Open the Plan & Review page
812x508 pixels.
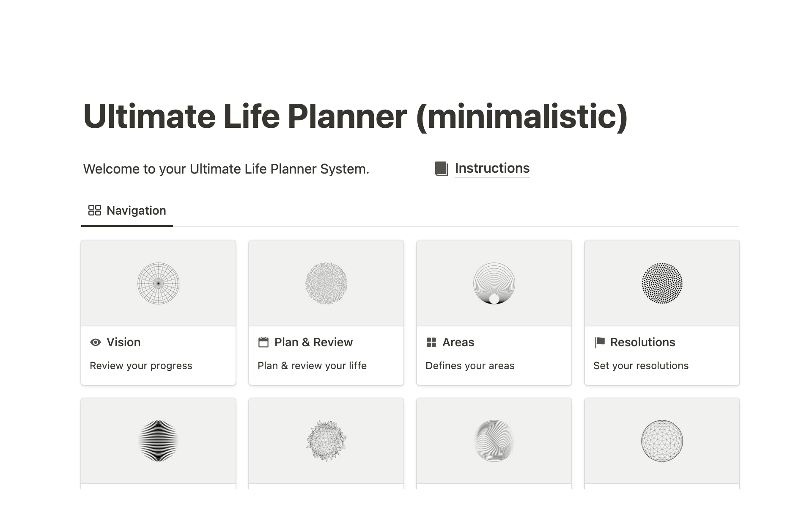313,342
